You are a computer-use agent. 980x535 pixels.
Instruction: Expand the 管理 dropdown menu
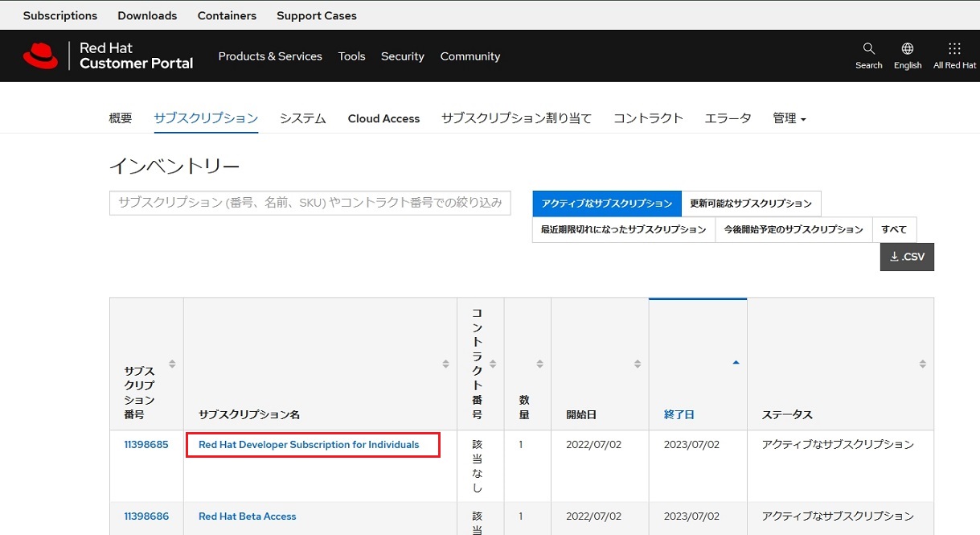point(789,118)
